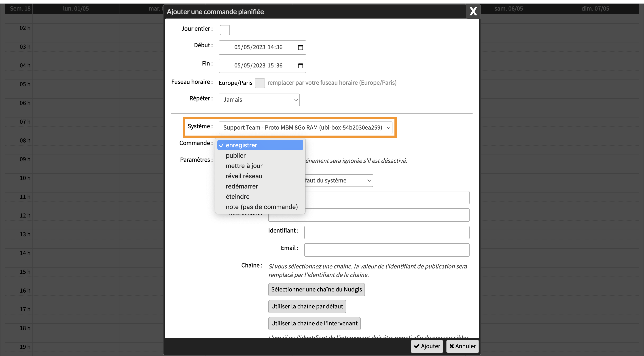Click Sélectionner une chaîne du Nudgis
644x356 pixels.
coord(316,289)
